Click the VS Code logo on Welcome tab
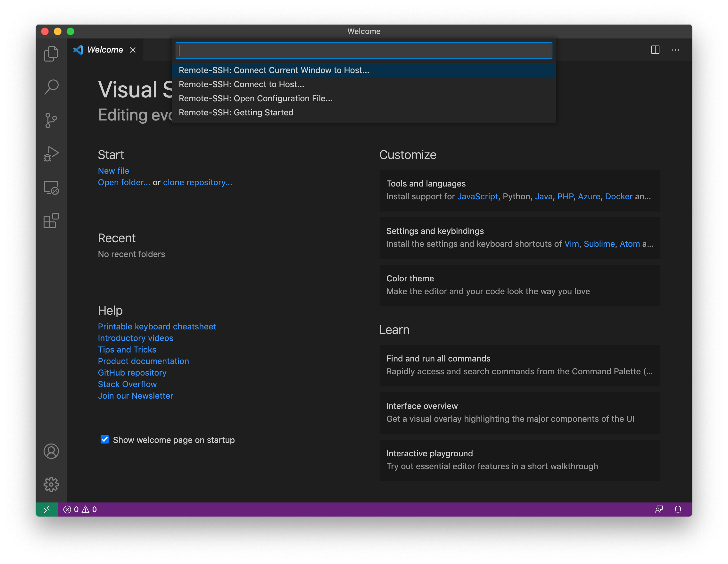Viewport: 728px width, 564px height. 78,50
